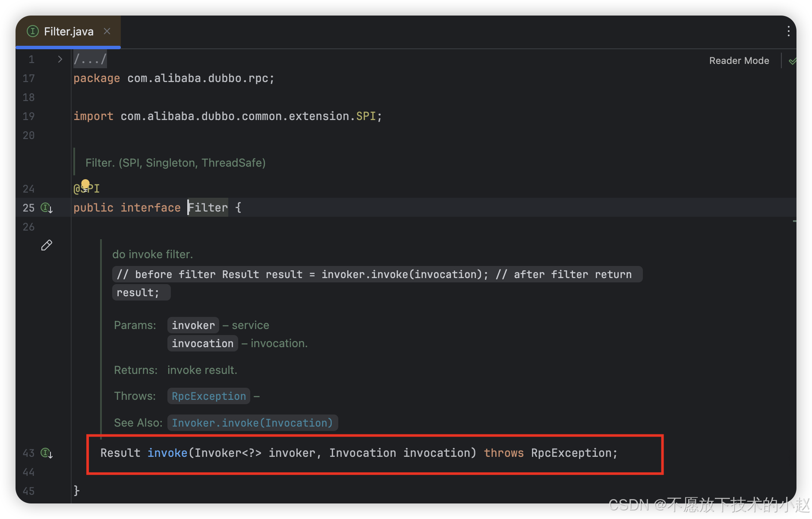This screenshot has width=812, height=519.
Task: Click the yellow intention bulb near @SPI
Action: pyautogui.click(x=85, y=185)
